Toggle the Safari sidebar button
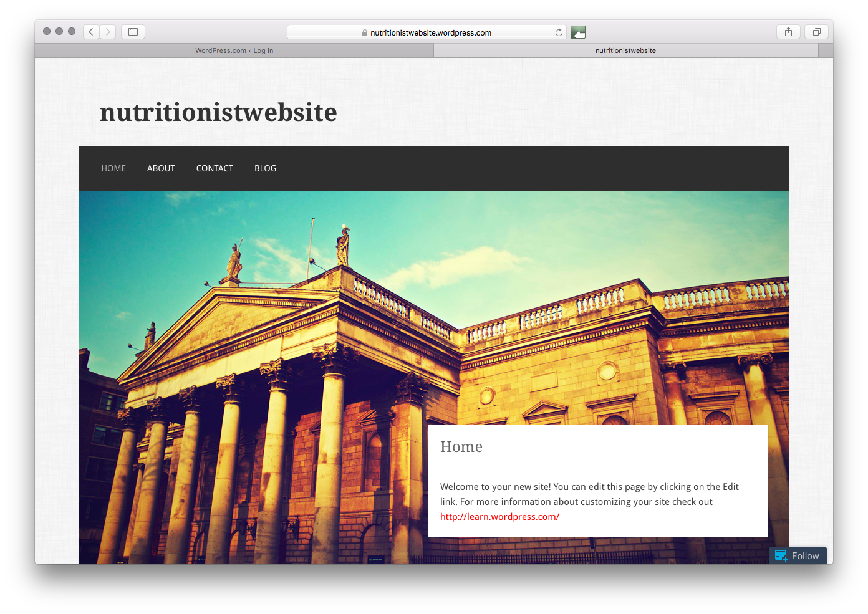 coord(133,32)
